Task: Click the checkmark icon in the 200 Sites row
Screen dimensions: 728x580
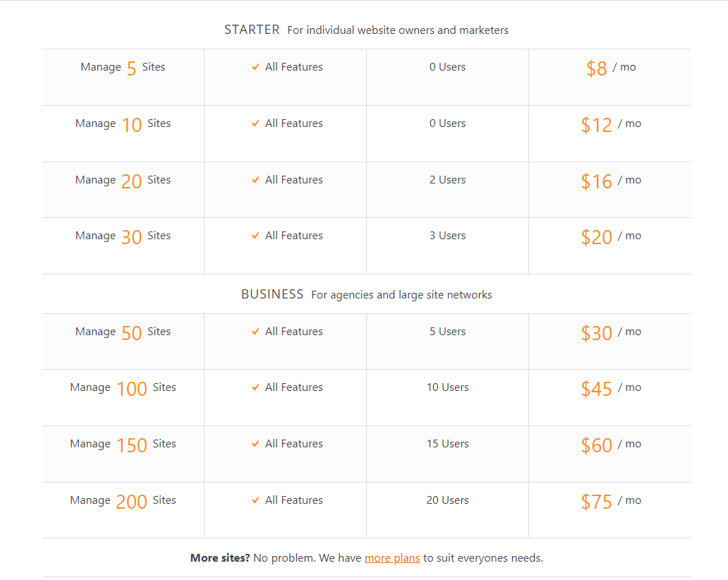Action: [x=255, y=500]
